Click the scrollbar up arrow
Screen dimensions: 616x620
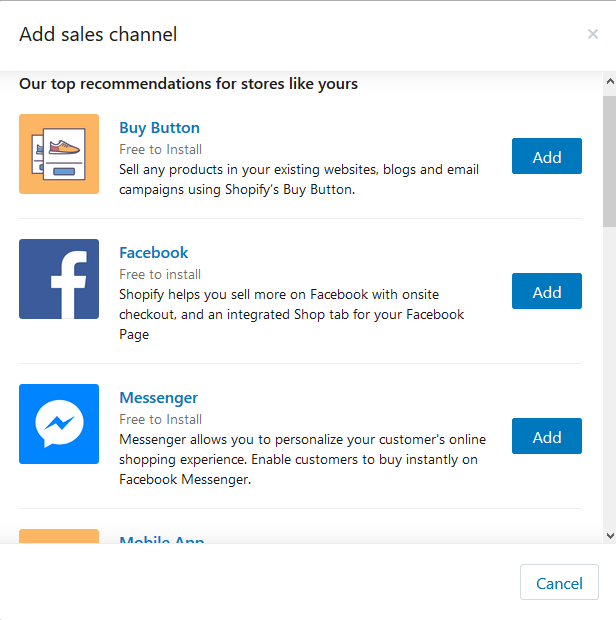tap(610, 81)
